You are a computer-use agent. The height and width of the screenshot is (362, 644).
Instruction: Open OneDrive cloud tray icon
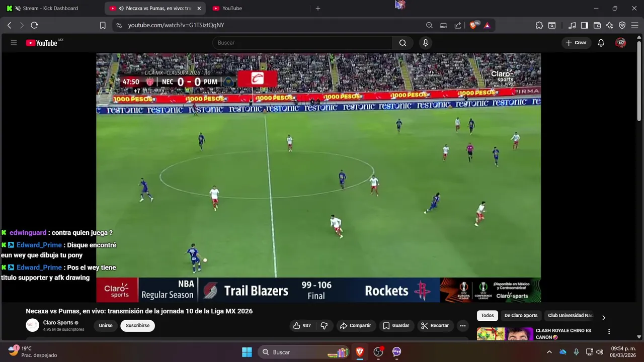click(x=563, y=352)
